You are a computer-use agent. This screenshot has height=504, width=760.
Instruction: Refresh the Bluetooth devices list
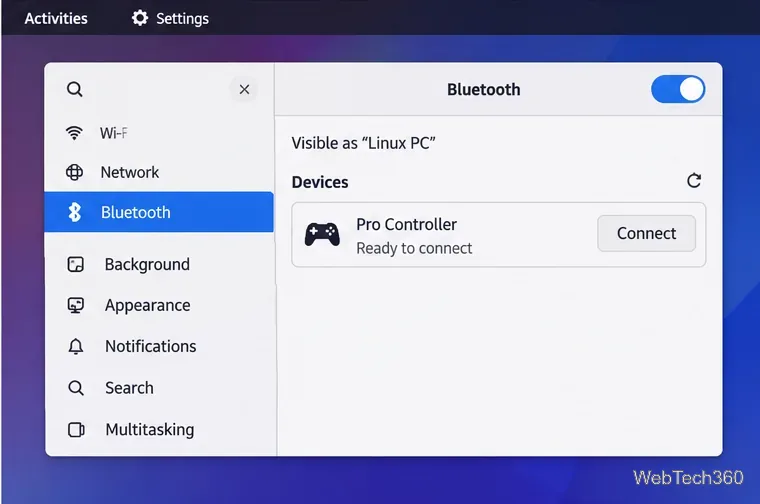pos(694,181)
